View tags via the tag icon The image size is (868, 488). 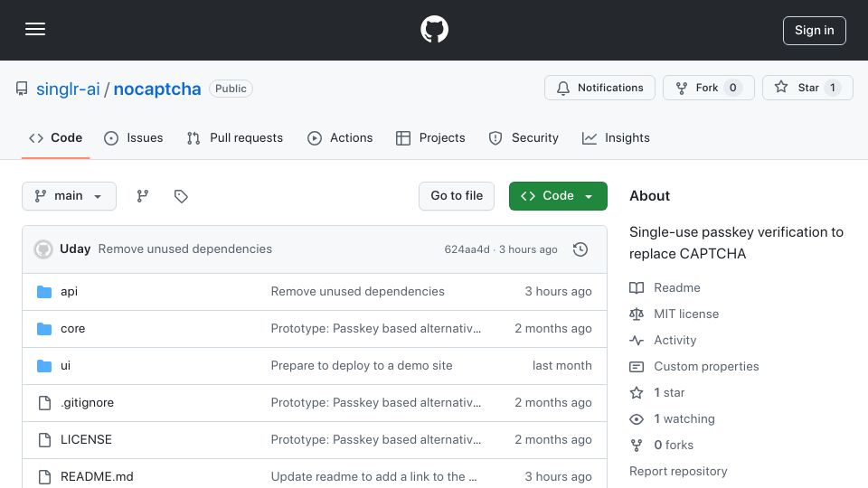[181, 196]
